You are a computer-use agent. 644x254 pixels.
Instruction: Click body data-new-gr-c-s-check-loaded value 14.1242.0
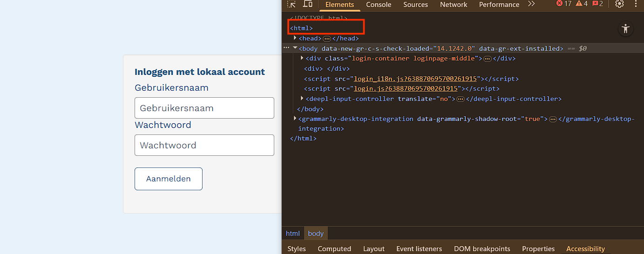[x=454, y=48]
